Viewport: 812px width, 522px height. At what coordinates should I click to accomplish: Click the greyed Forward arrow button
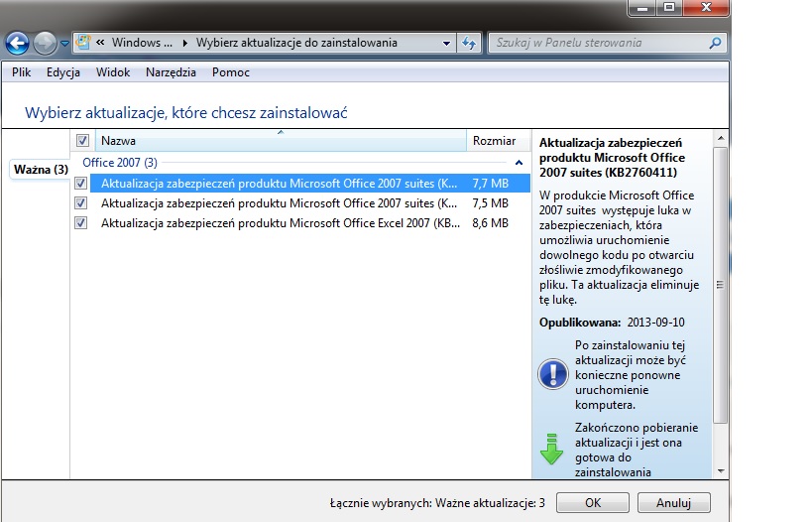tap(45, 43)
